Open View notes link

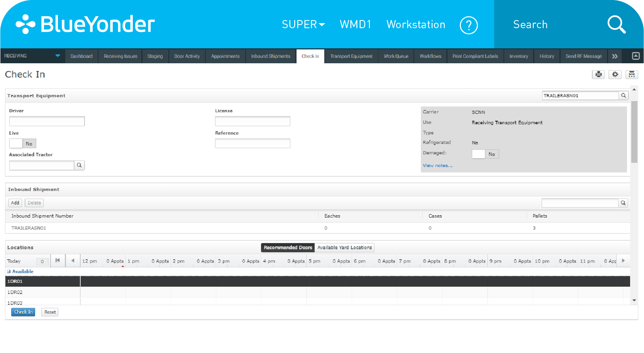click(437, 166)
